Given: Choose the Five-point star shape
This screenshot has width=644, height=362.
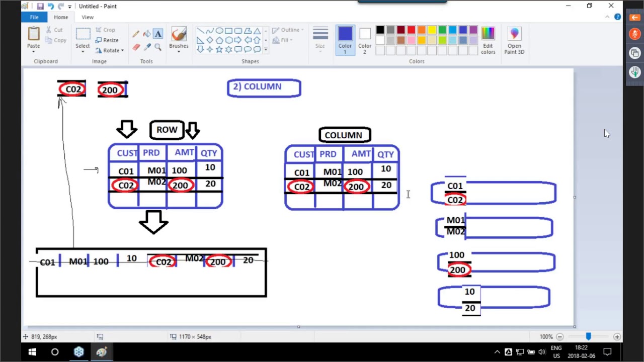Looking at the screenshot, I should coord(219,50).
